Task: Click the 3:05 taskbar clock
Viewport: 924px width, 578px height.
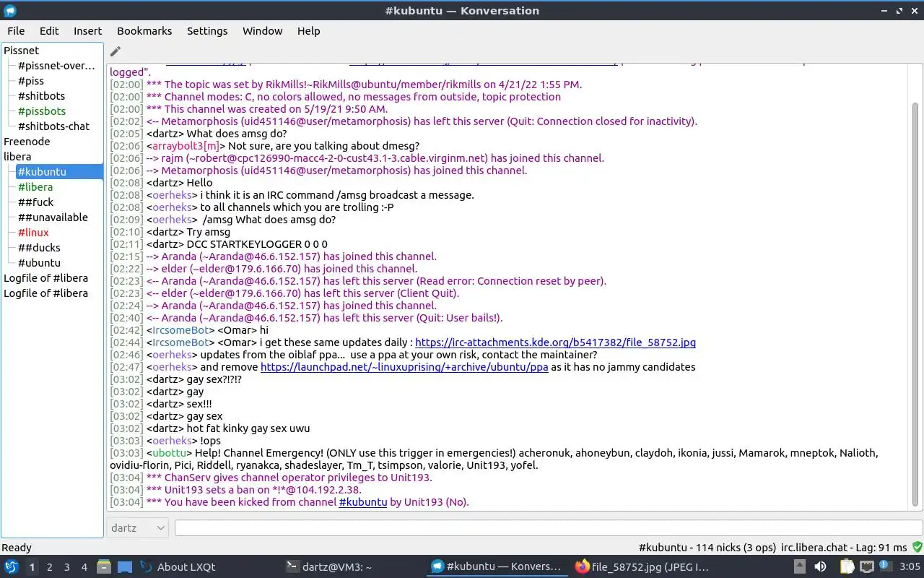Action: [910, 567]
